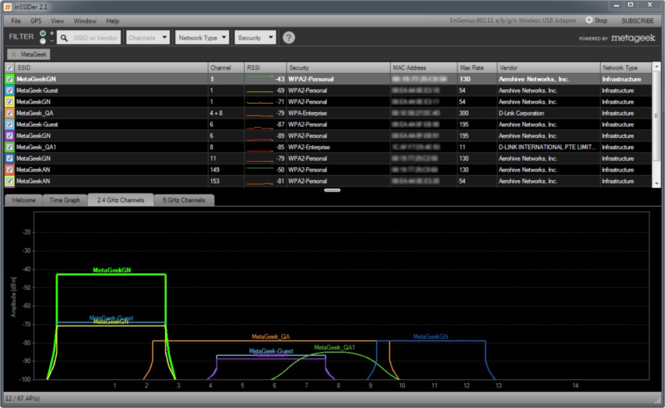
Task: Sort by the RSSI column header
Action: (x=265, y=68)
